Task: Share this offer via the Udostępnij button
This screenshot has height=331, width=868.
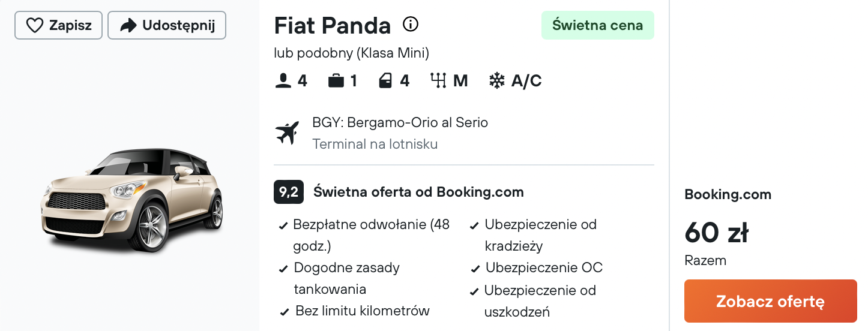Action: (x=167, y=25)
